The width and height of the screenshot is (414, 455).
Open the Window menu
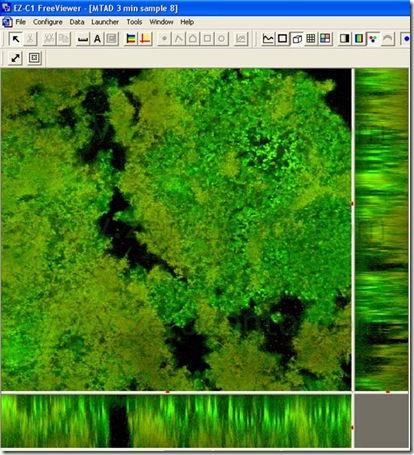pyautogui.click(x=161, y=22)
